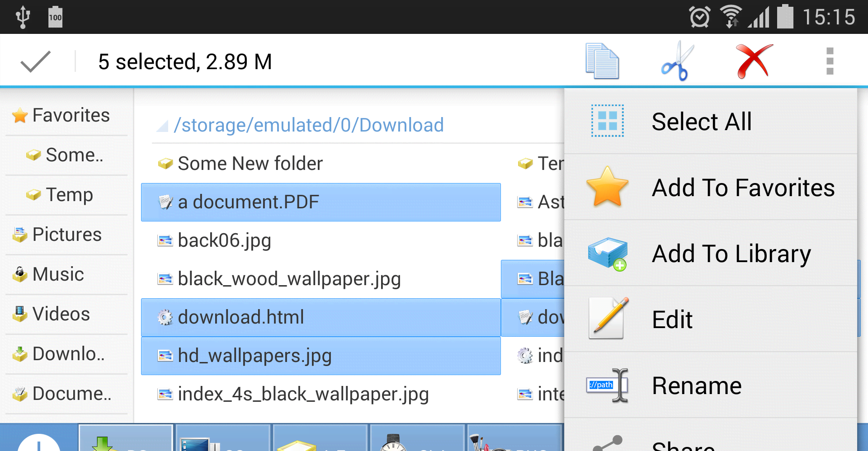
Task: Tap the yellow star Favorites icon
Action: (608, 187)
